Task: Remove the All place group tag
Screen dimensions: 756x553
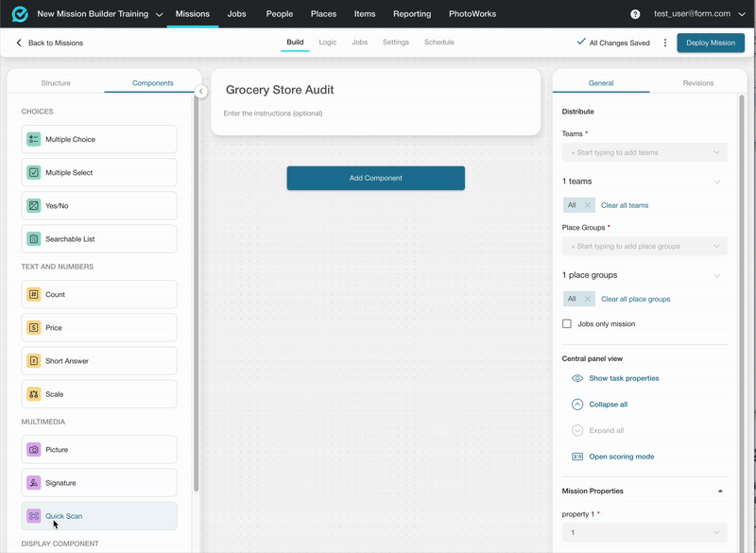Action: coord(587,299)
